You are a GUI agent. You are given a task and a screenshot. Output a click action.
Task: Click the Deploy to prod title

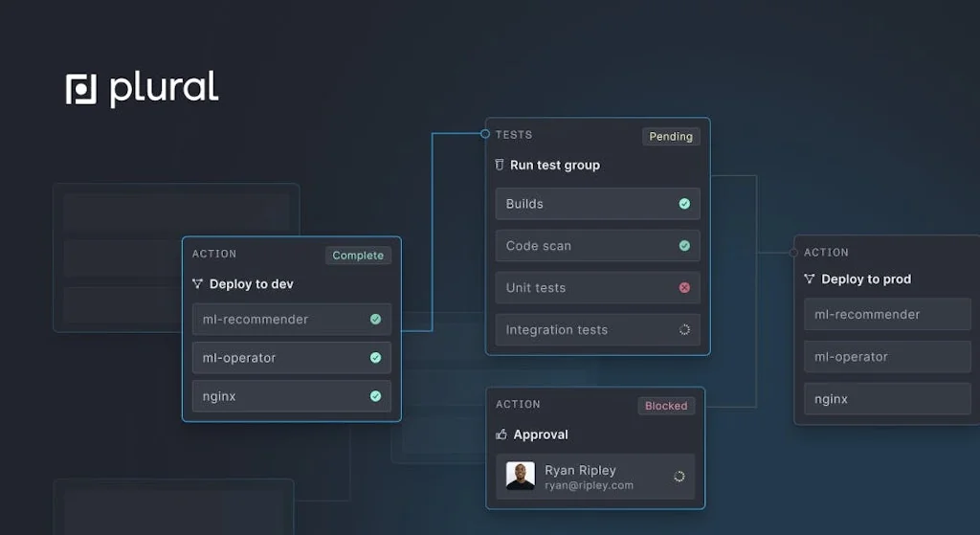coord(866,279)
